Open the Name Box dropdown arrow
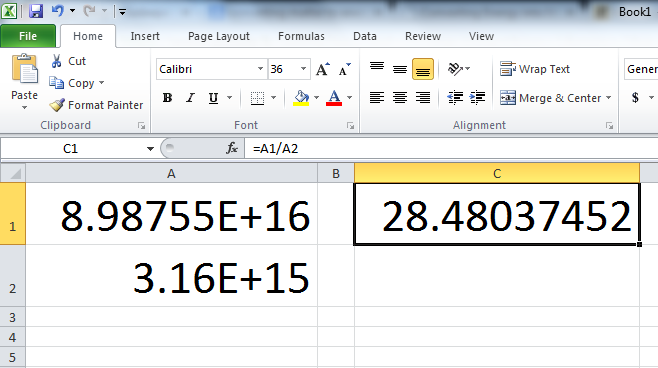 150,149
